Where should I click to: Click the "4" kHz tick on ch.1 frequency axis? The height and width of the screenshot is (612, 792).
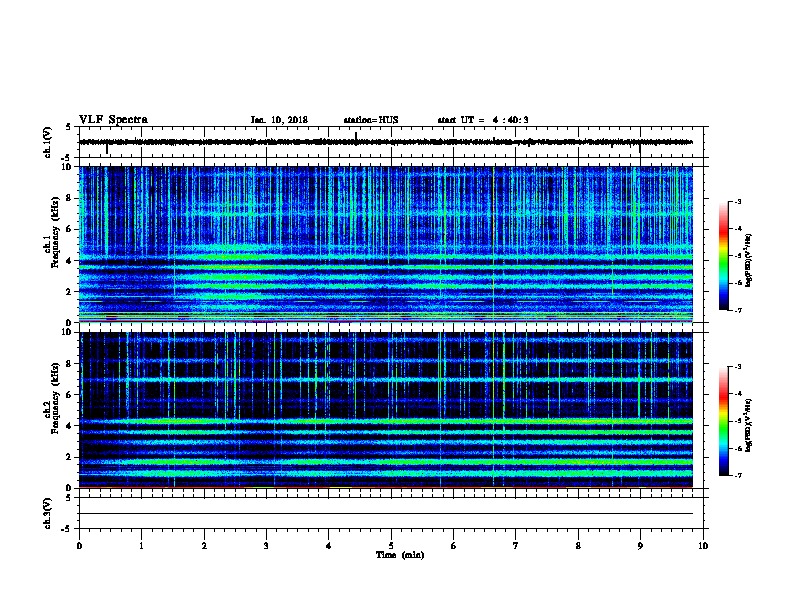[x=70, y=261]
